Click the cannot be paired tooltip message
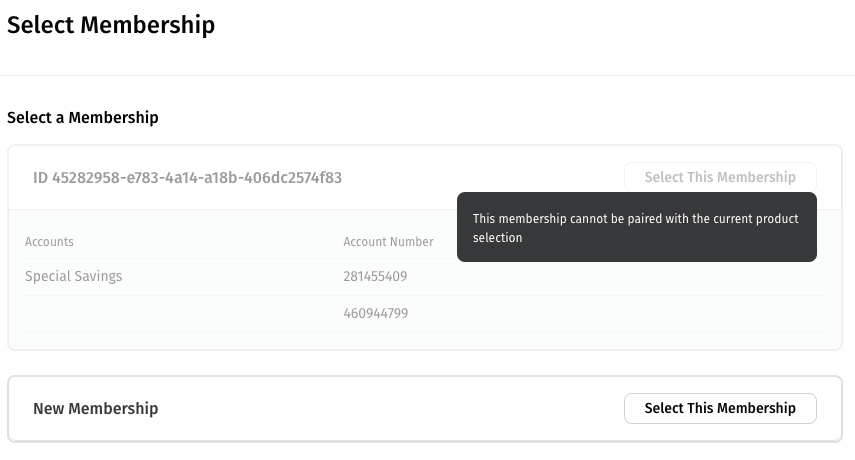 [636, 228]
